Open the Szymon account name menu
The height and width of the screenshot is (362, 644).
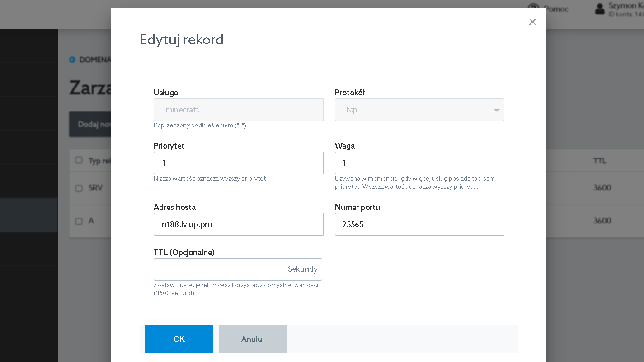626,6
